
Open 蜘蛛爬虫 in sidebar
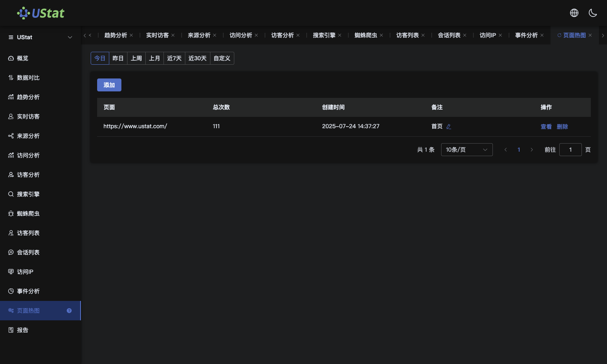pyautogui.click(x=40, y=214)
